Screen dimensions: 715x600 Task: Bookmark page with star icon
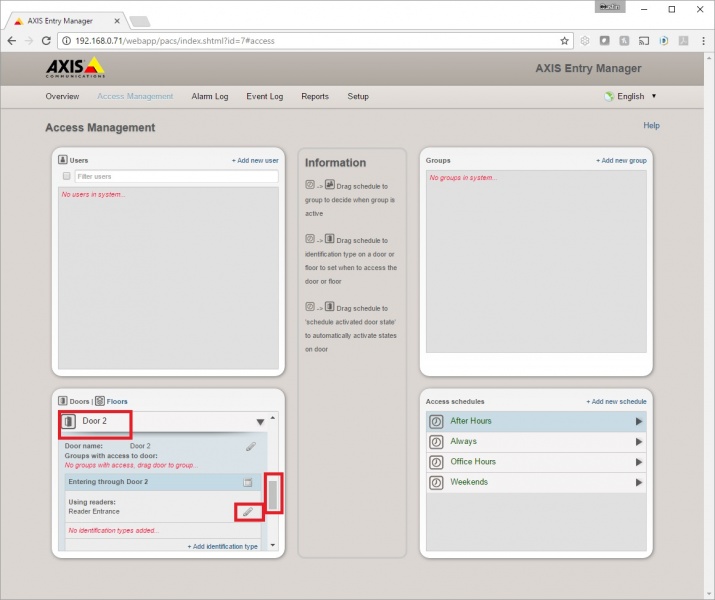[x=565, y=41]
